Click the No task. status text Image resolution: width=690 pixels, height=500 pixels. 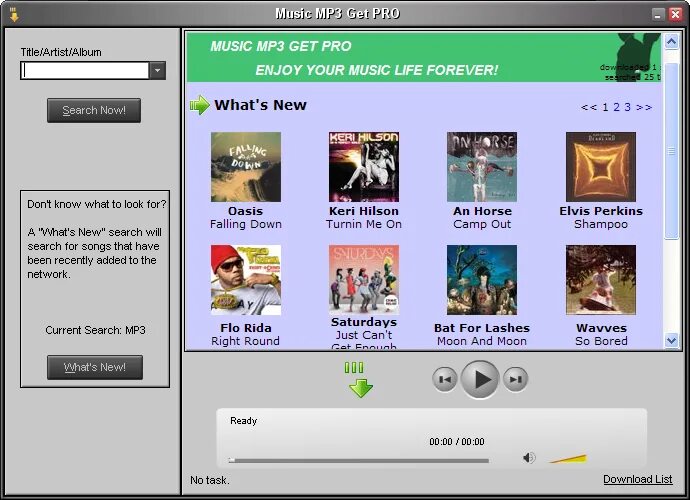point(209,480)
